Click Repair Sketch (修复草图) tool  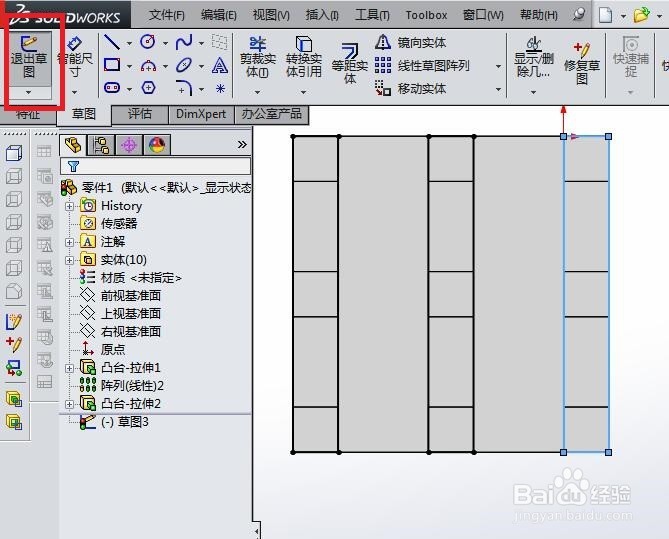pos(582,62)
